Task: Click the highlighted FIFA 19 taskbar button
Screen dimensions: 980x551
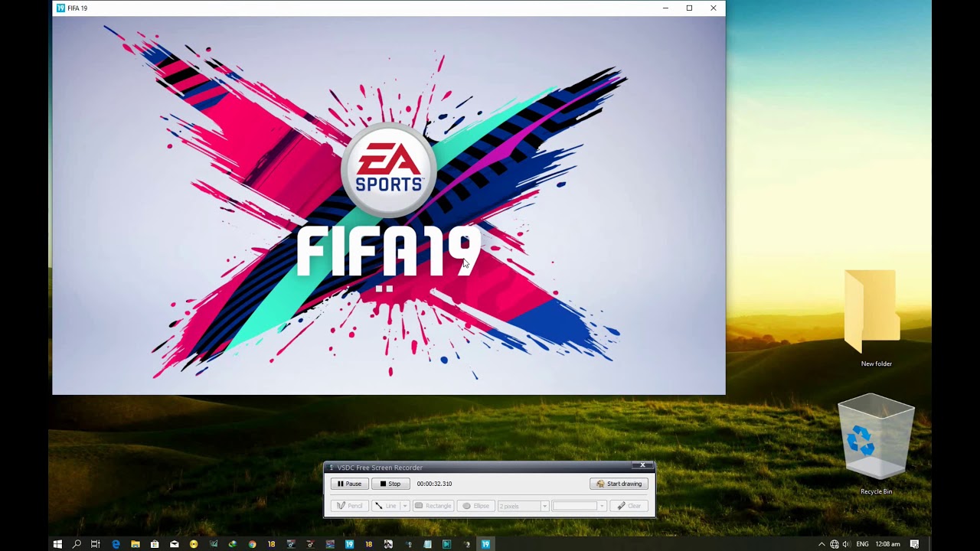Action: point(485,544)
